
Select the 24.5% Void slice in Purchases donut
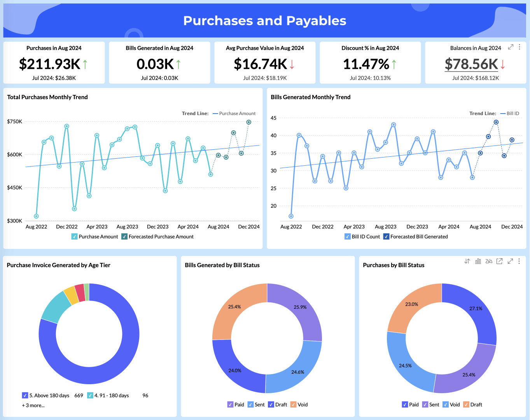tap(405, 366)
